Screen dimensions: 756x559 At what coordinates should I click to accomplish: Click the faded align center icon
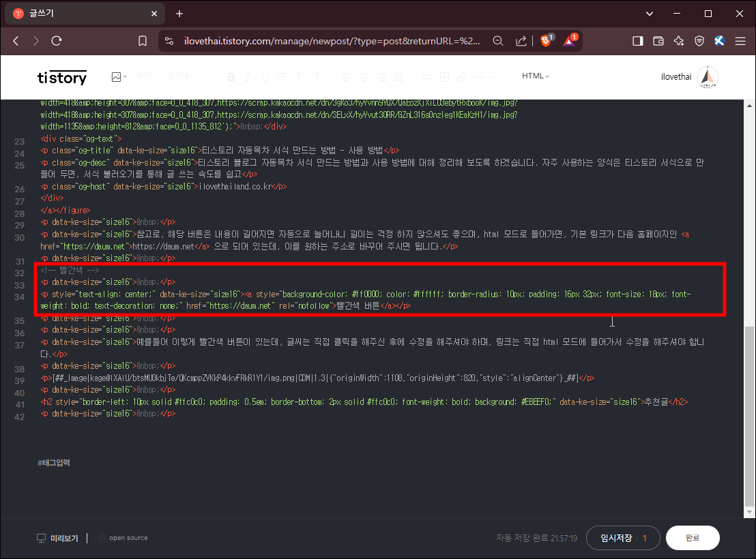pos(364,77)
